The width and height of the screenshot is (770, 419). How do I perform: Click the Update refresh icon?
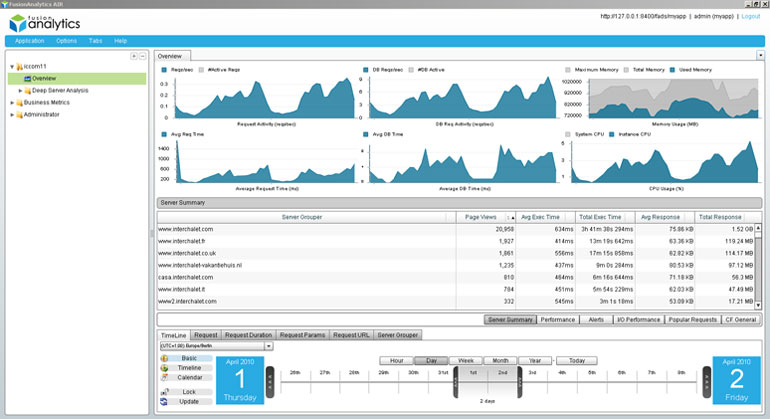[x=164, y=401]
